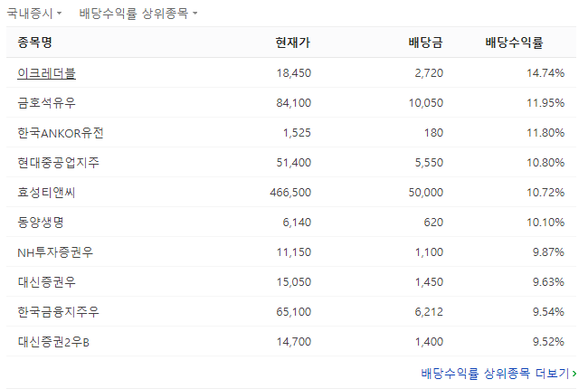Click the 효성티앤씨 stock name
The height and width of the screenshot is (389, 588).
click(47, 193)
